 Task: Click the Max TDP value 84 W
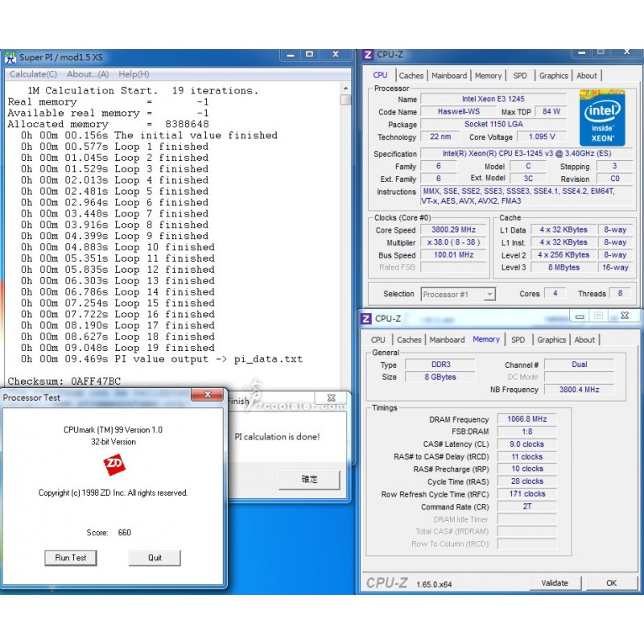pyautogui.click(x=551, y=112)
